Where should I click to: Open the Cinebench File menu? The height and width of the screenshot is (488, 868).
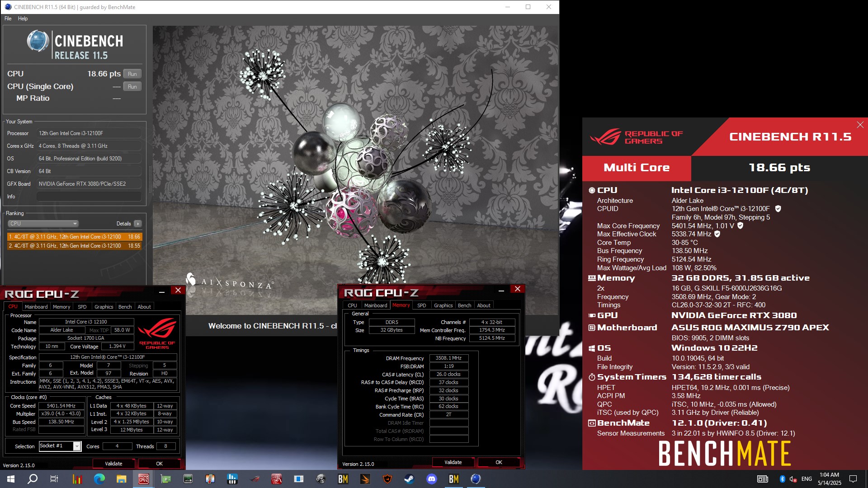coord(8,19)
